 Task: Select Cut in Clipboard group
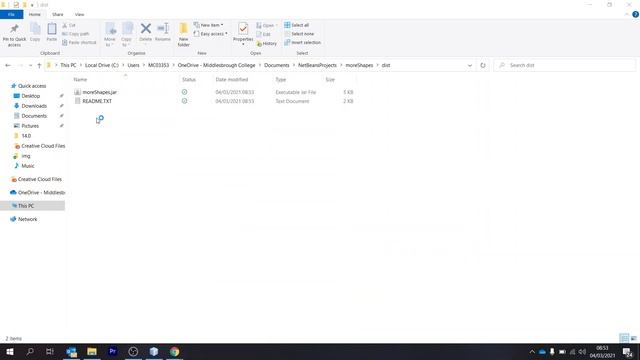pyautogui.click(x=69, y=25)
